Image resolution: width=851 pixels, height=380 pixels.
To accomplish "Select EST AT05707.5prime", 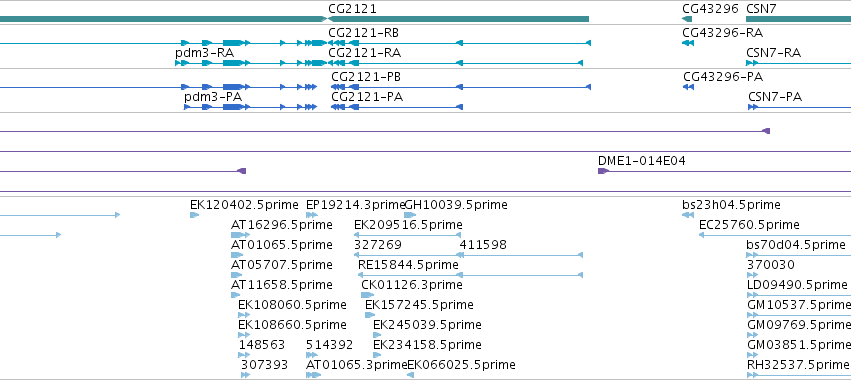I will tap(282, 265).
